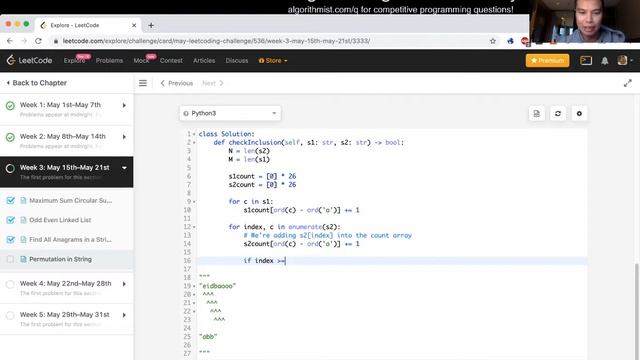Viewport: 640px width, 360px height.
Task: Click the Week 5 progress circle
Action: [x=10, y=316]
